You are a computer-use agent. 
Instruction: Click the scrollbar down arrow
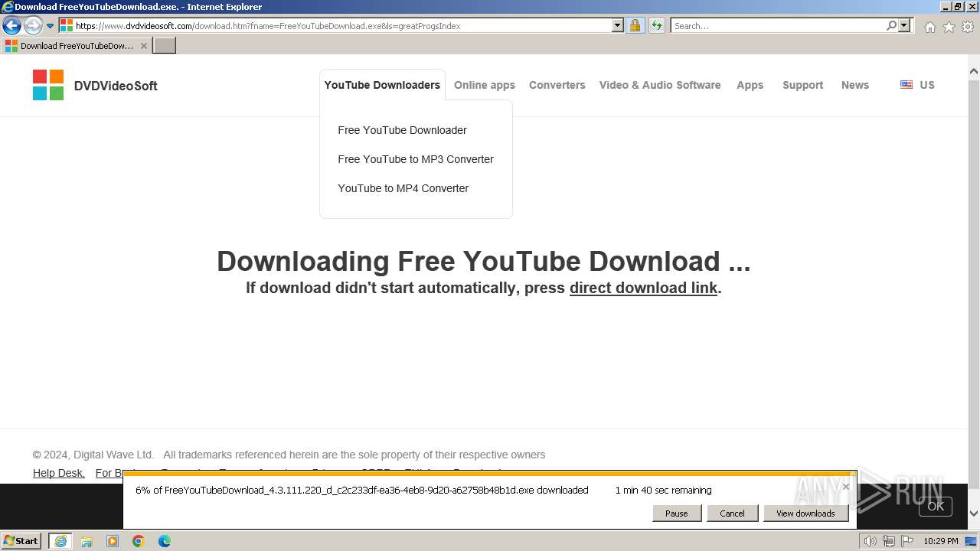pos(974,514)
